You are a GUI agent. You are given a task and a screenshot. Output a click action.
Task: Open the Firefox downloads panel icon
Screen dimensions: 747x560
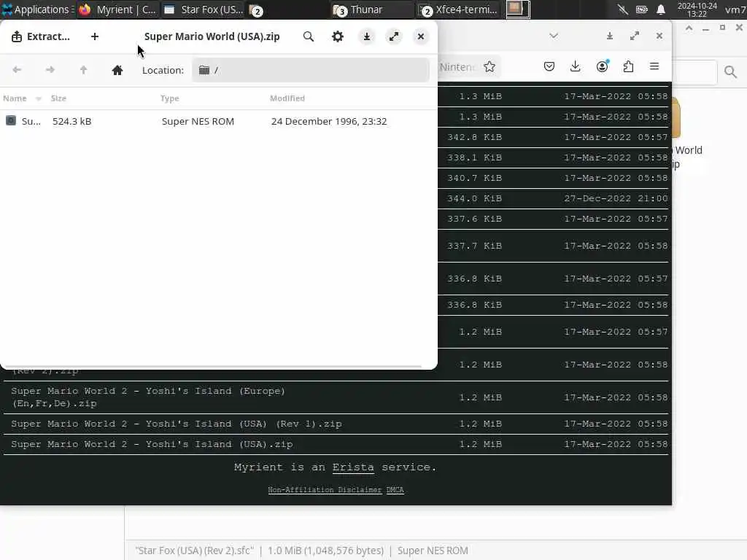point(575,66)
